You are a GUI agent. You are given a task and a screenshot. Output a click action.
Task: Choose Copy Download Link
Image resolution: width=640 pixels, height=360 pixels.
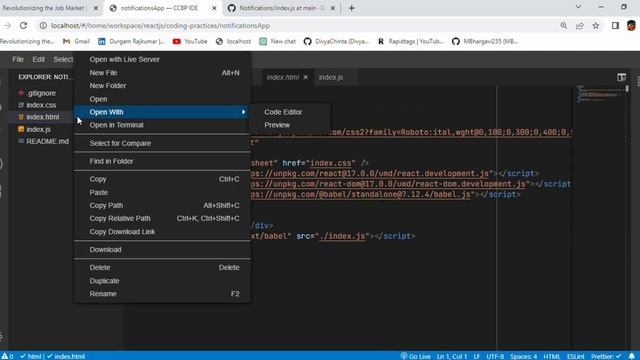(x=162, y=231)
